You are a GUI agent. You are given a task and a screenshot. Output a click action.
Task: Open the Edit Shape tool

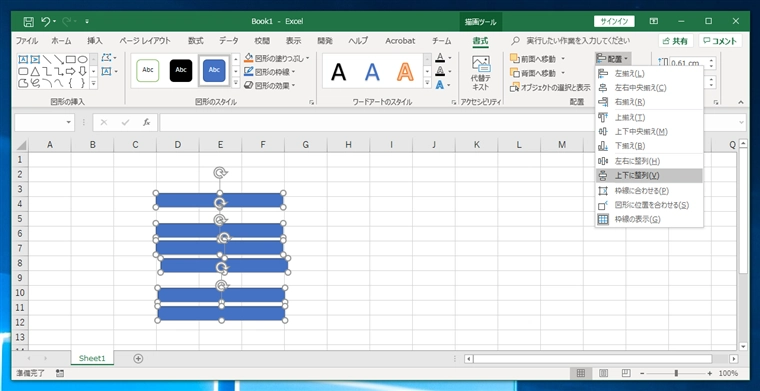click(x=109, y=58)
